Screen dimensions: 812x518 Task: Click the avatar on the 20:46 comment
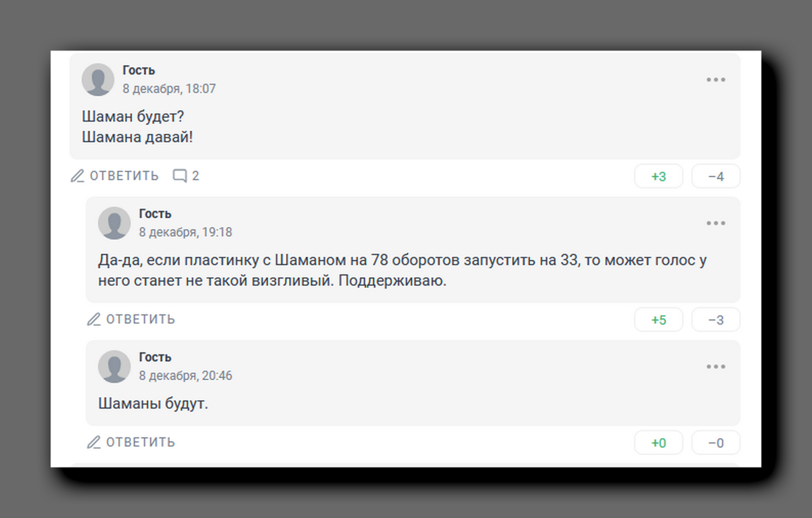pyautogui.click(x=114, y=366)
